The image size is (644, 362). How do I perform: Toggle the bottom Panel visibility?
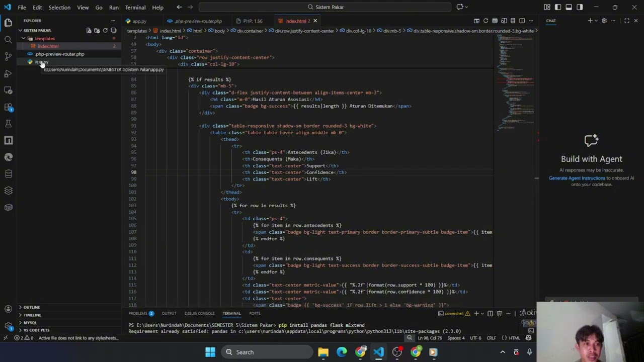coord(569,7)
